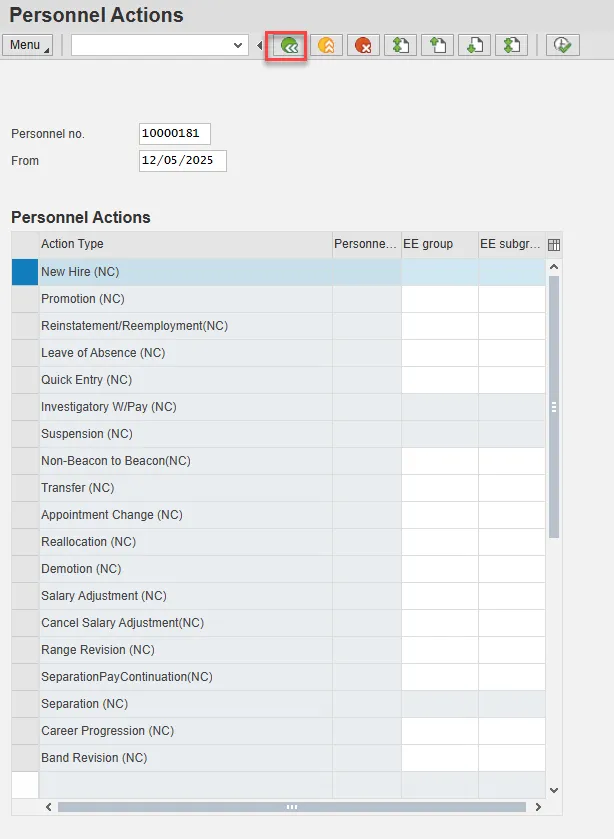Click the horizontal scrollbar of the actions table
Screen dimensions: 614x839
click(x=291, y=806)
